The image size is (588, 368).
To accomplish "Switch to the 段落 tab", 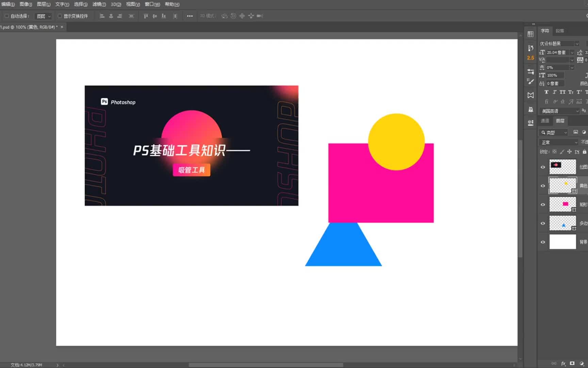I will (x=560, y=31).
